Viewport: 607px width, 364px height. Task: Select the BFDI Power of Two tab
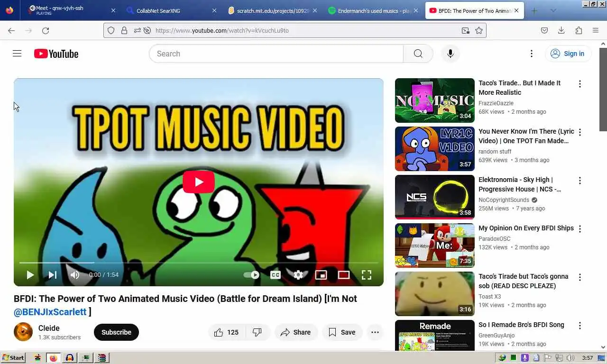pyautogui.click(x=474, y=10)
